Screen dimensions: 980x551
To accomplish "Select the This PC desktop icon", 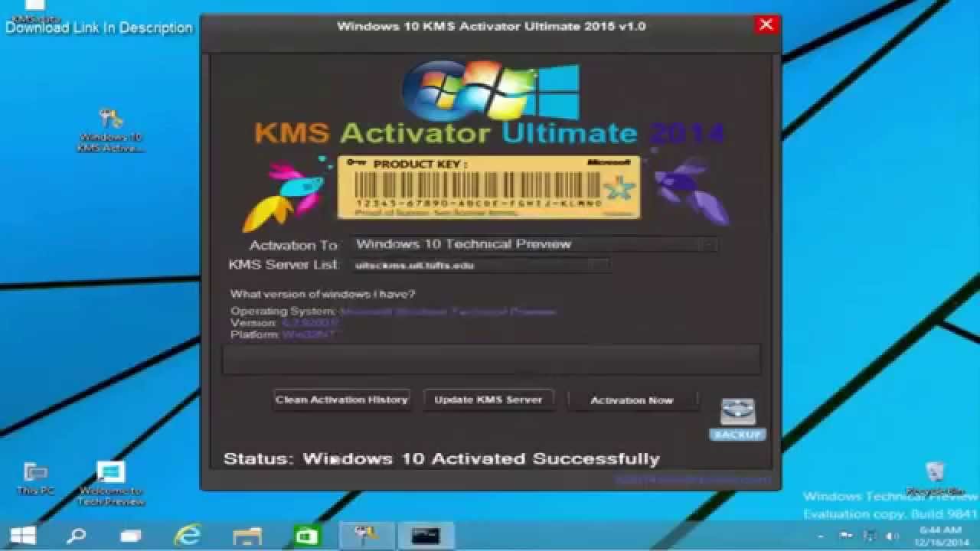I will [36, 478].
